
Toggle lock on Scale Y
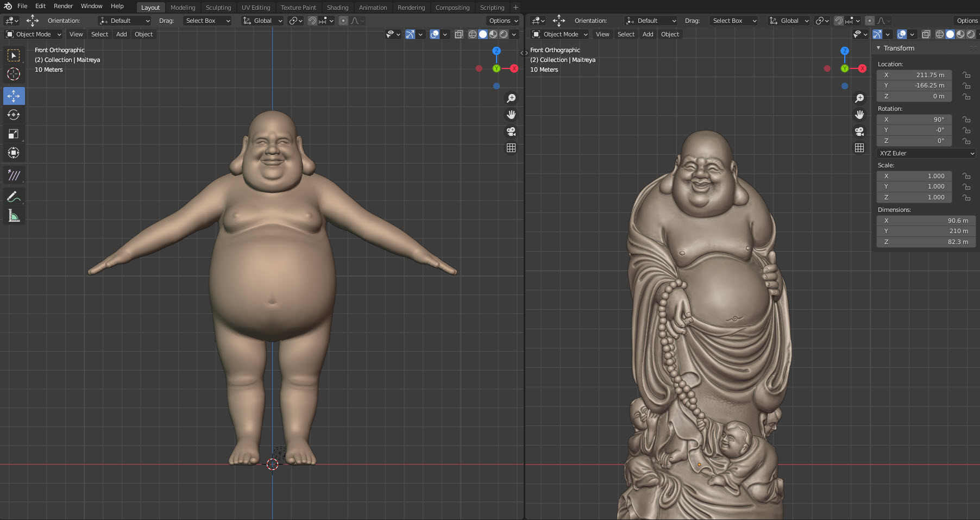[966, 186]
